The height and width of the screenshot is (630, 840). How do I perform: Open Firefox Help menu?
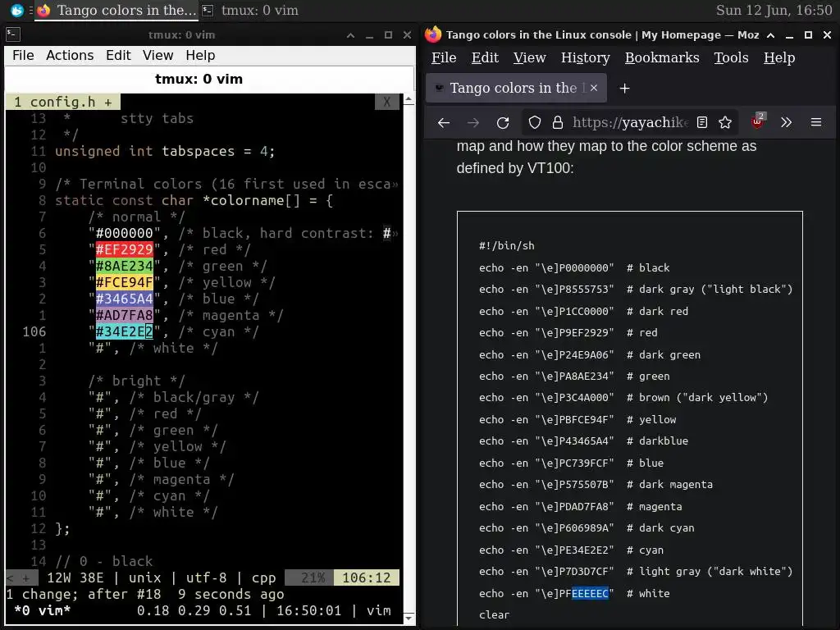[779, 57]
